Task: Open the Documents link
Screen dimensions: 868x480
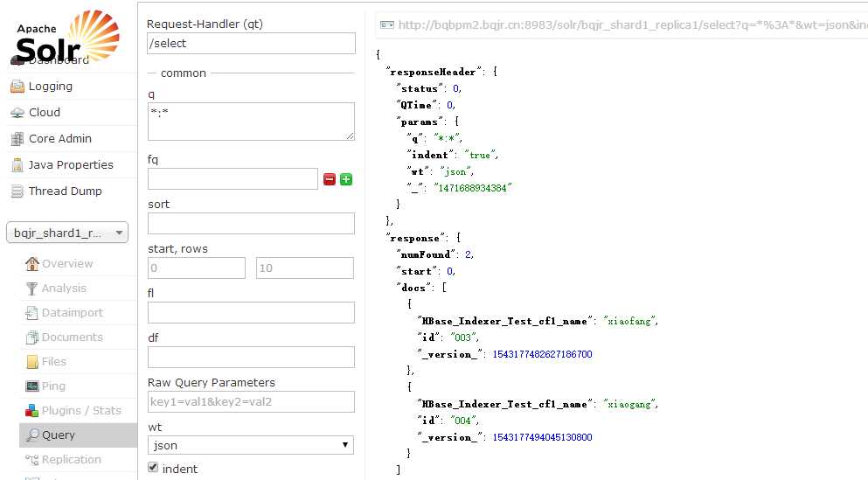Action: tap(73, 337)
